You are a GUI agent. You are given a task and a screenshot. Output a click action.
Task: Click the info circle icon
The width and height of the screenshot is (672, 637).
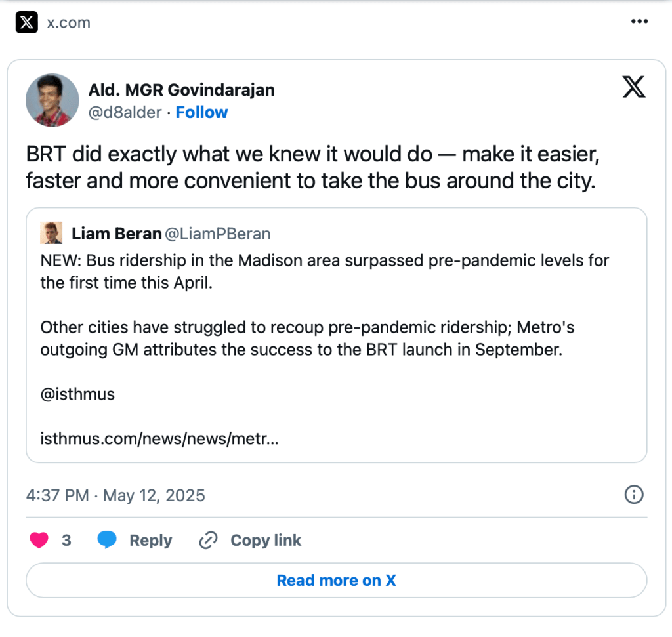pos(633,495)
